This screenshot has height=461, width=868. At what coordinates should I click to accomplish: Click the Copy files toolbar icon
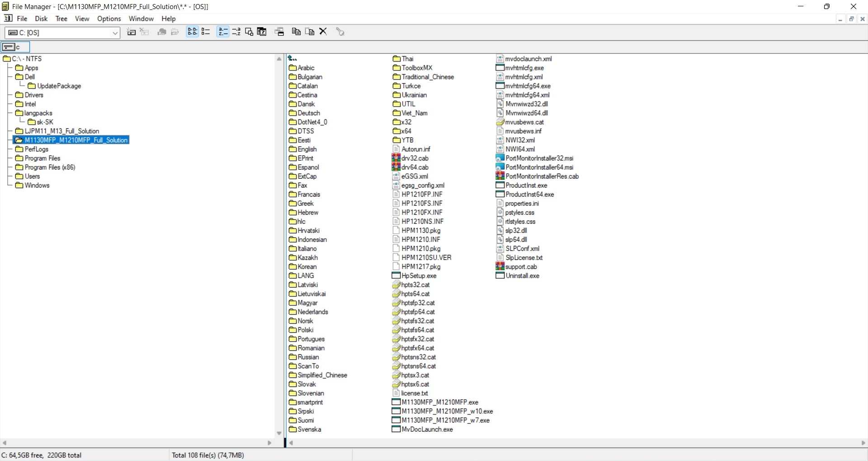pos(296,32)
